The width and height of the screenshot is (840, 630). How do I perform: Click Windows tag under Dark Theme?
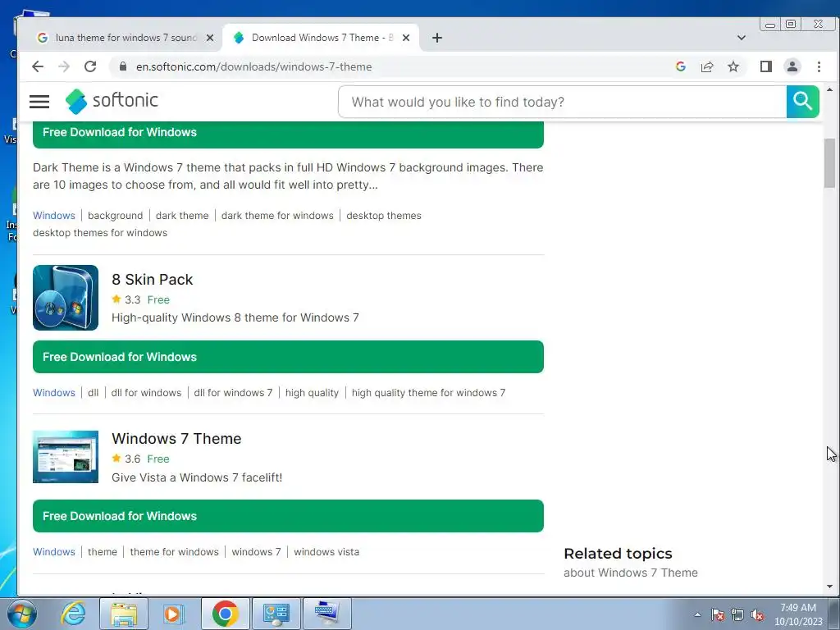point(53,216)
